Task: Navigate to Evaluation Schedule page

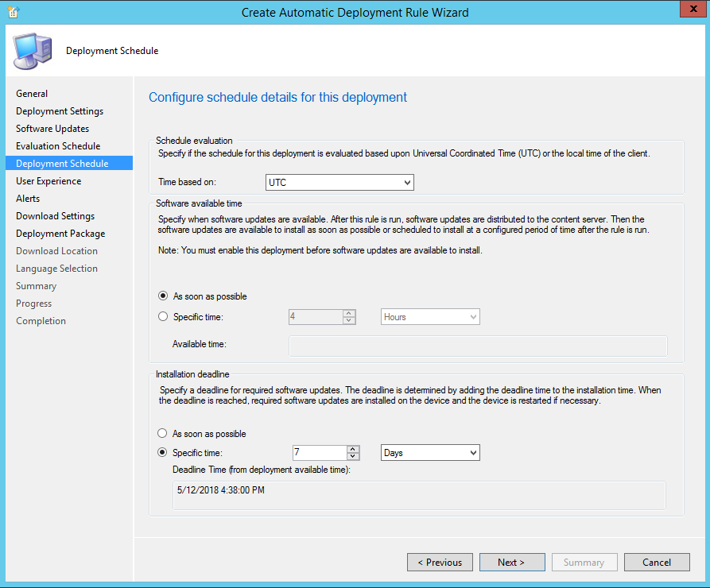Action: coord(58,146)
